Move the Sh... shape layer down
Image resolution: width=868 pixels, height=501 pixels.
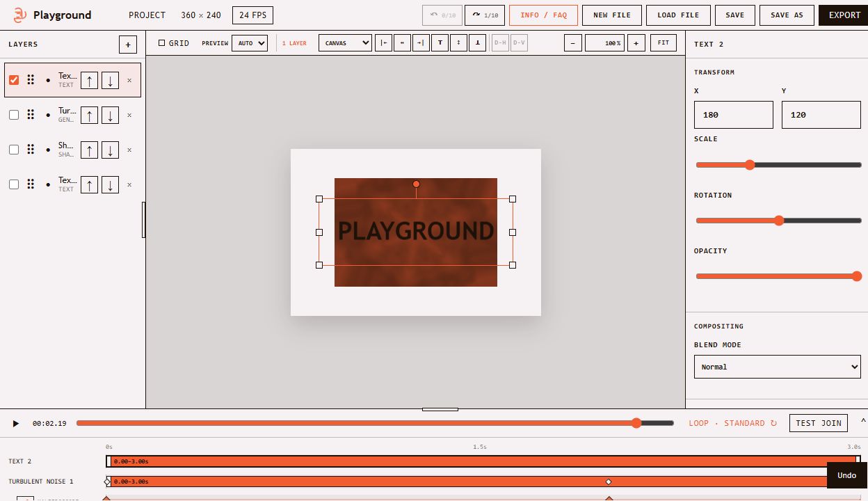(x=110, y=150)
